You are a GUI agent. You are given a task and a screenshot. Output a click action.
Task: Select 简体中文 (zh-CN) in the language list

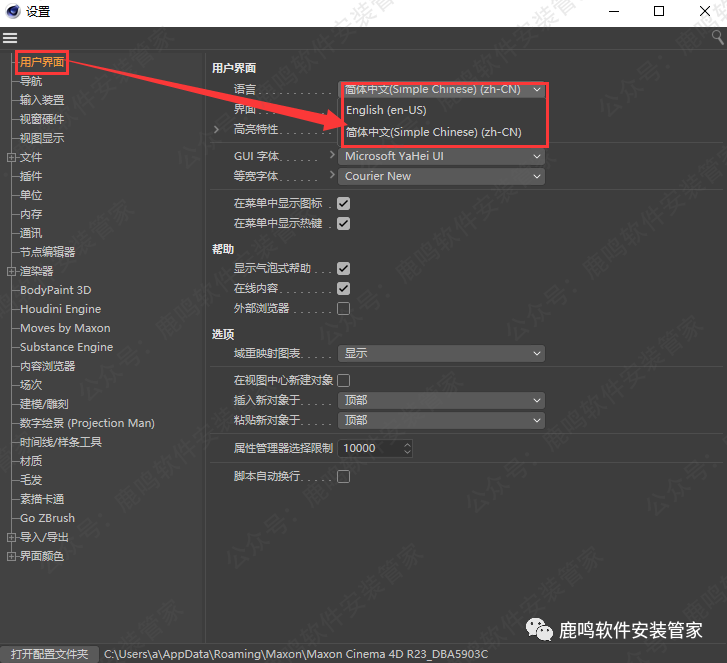click(x=433, y=132)
